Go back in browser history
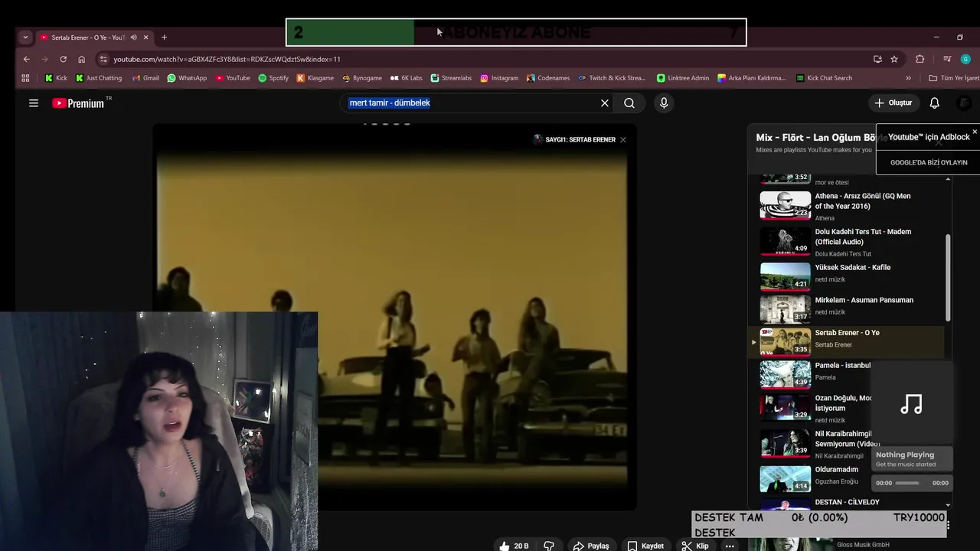 click(26, 59)
